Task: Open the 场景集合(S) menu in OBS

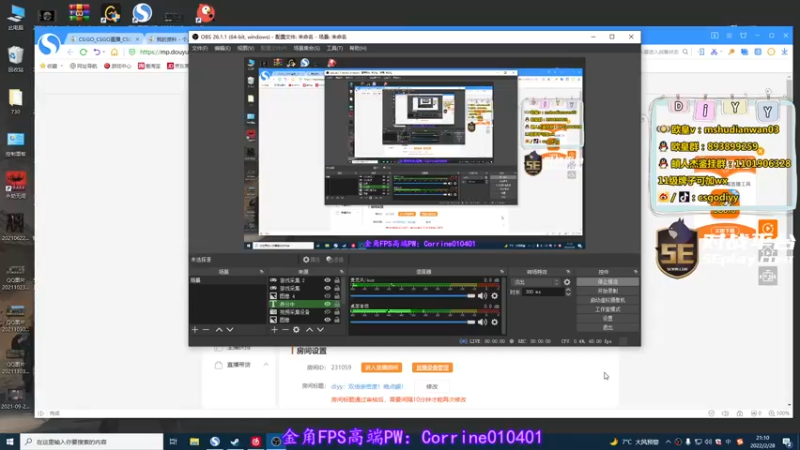Action: pos(307,48)
